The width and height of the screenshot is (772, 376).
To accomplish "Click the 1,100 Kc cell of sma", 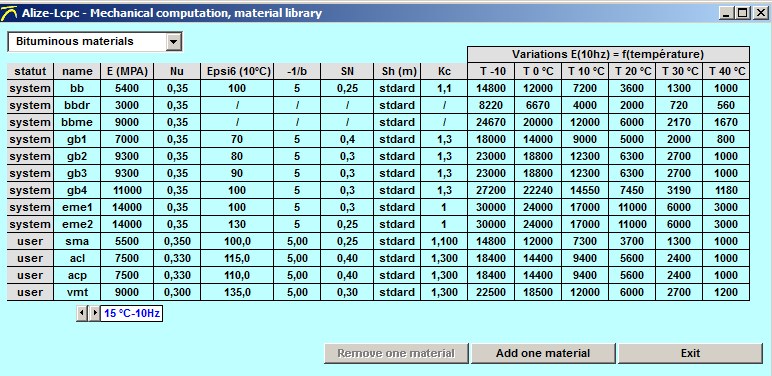I will coord(444,241).
